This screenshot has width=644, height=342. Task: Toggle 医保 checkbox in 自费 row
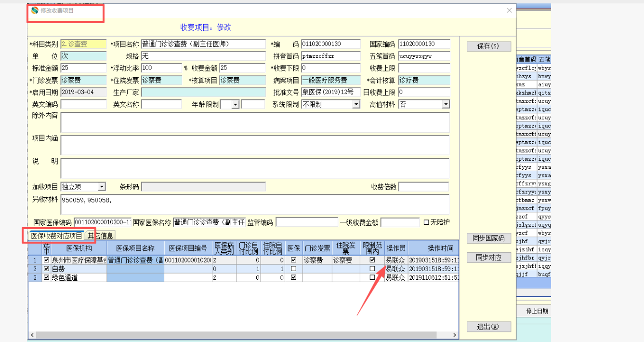(294, 269)
